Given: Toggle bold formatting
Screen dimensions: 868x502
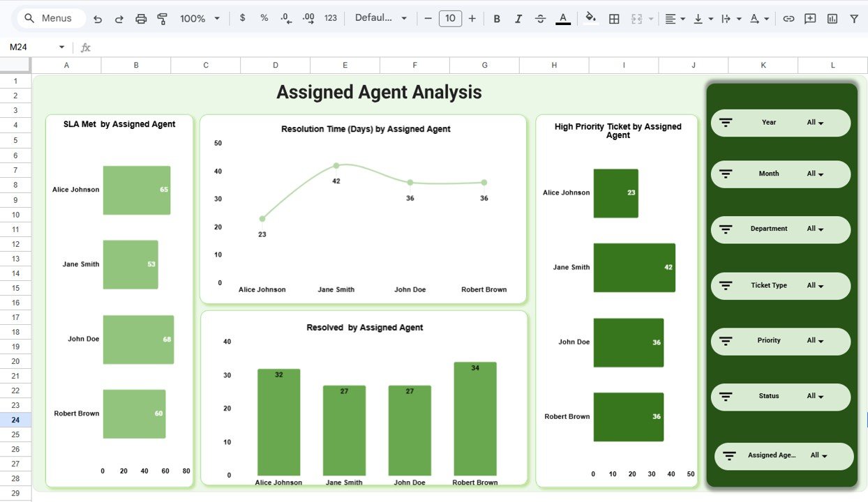Looking at the screenshot, I should point(497,18).
